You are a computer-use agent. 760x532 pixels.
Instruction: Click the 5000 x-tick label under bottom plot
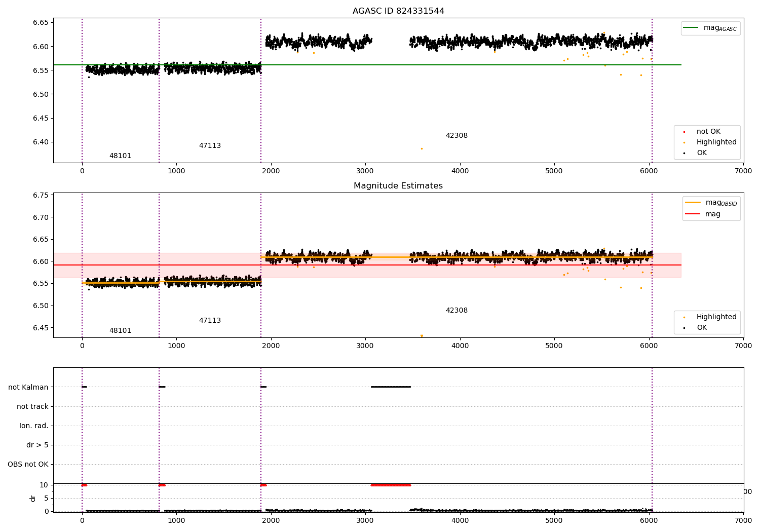tap(554, 520)
